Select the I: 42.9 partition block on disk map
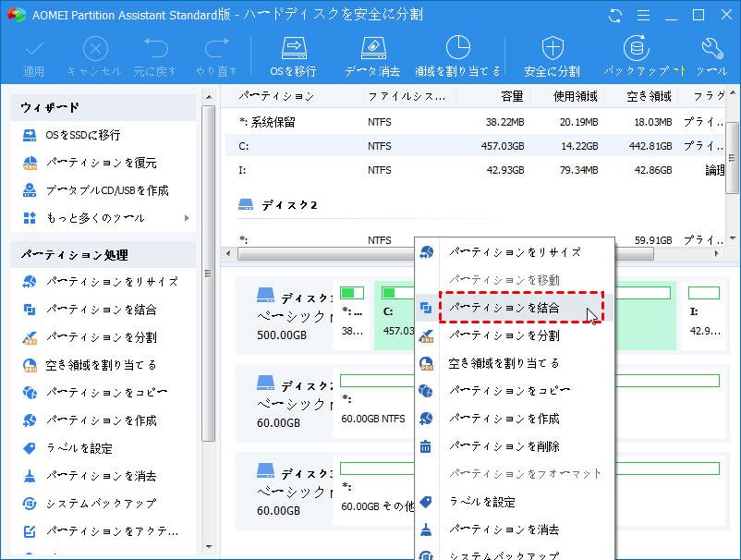This screenshot has width=741, height=560. [704, 315]
